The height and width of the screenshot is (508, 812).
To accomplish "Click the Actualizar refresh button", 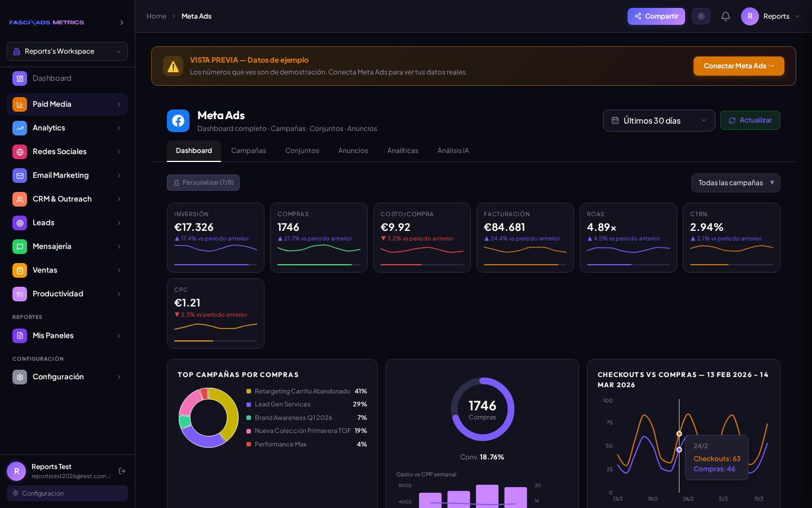I will pyautogui.click(x=750, y=120).
